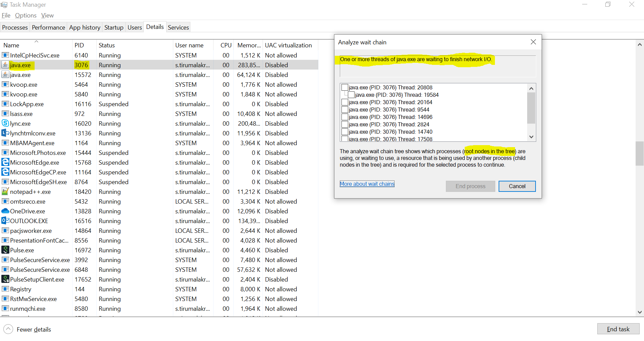
Task: Click the lsass.exe icon
Action: click(5, 114)
